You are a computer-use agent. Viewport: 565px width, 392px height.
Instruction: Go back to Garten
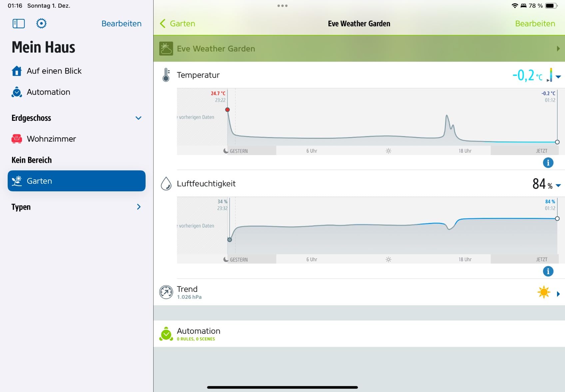pyautogui.click(x=178, y=24)
